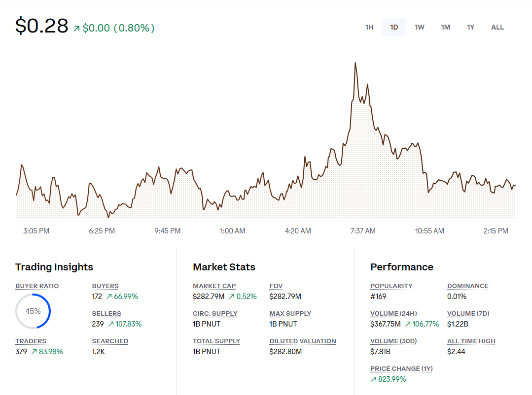The image size is (532, 395).
Task: Show the 1Y price history
Action: point(470,27)
